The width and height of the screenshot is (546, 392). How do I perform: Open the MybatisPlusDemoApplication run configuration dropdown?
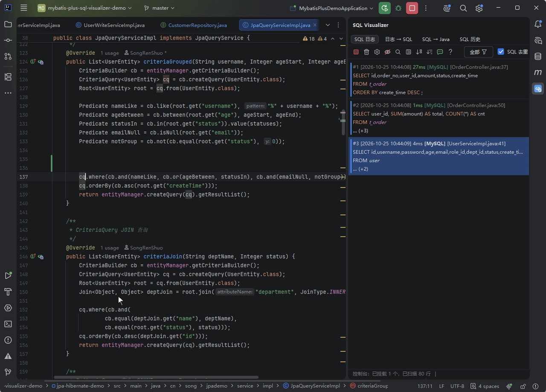pyautogui.click(x=331, y=8)
